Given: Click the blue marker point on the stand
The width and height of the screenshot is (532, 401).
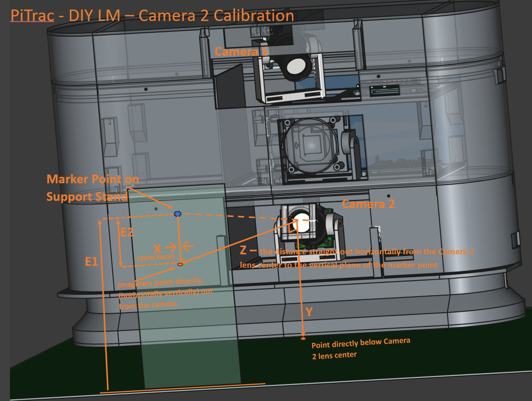Looking at the screenshot, I should pos(177,214).
